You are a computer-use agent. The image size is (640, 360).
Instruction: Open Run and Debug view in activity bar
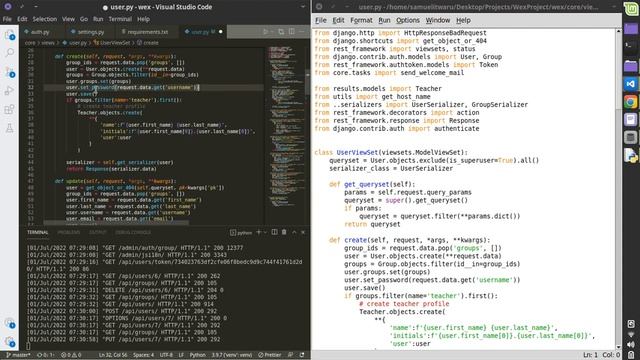(x=9, y=90)
